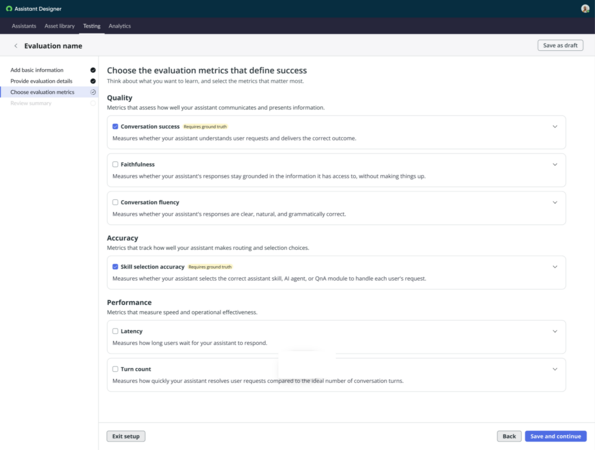Viewport: 595px width, 450px height.
Task: Click the empty status circle for Review summary
Action: tap(93, 103)
